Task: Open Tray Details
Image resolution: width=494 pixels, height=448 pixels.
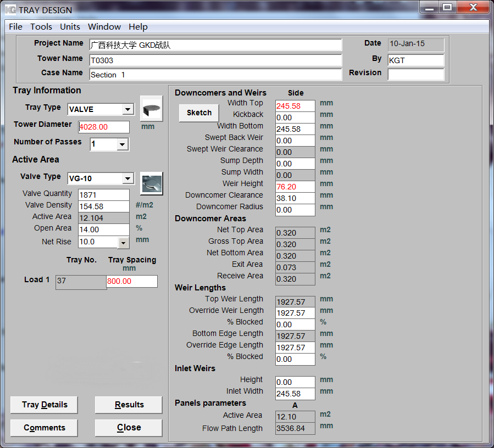Action: (44, 405)
